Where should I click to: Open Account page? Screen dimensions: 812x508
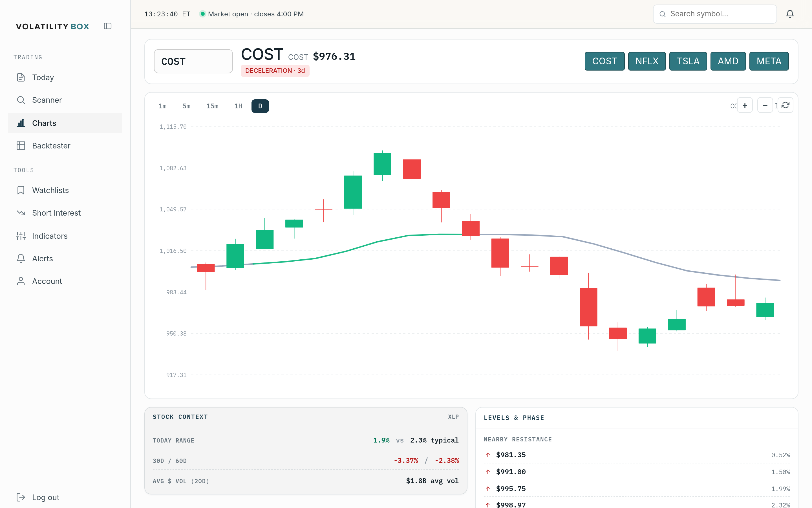[x=65, y=281]
